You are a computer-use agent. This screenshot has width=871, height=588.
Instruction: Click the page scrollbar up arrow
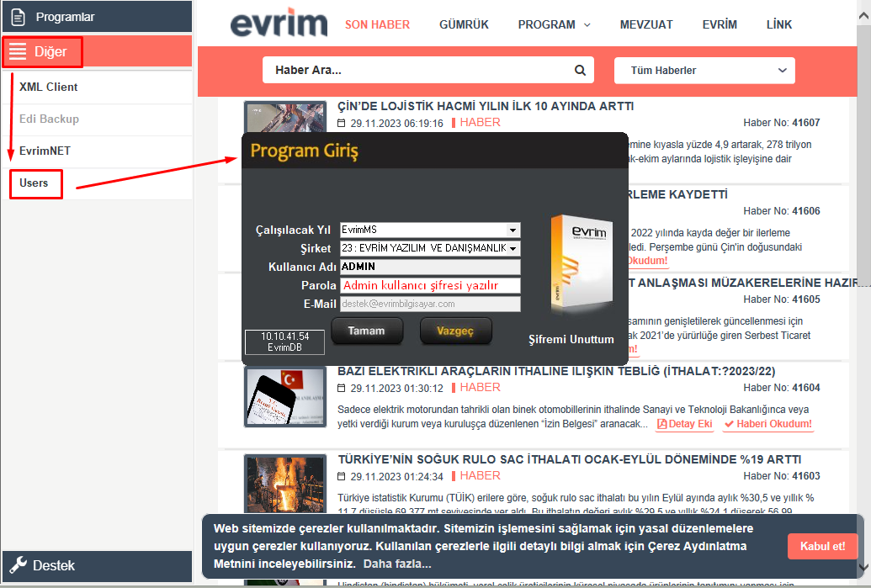(863, 16)
